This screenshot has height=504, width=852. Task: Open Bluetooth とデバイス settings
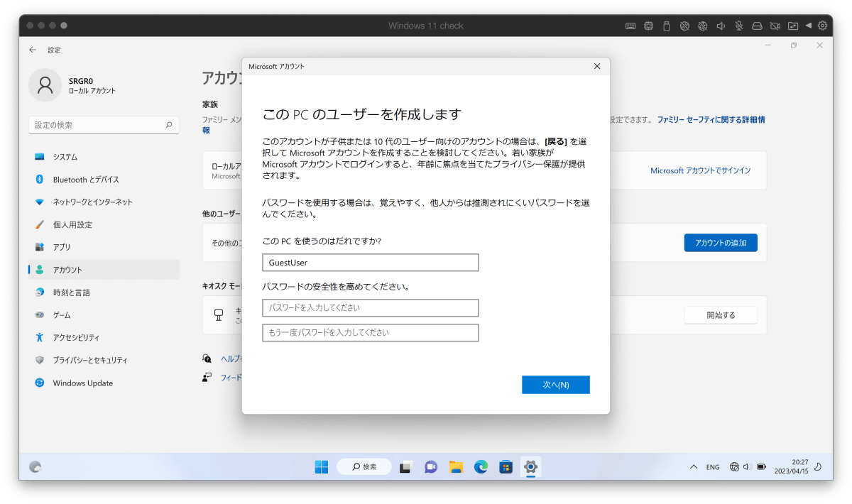point(104,180)
